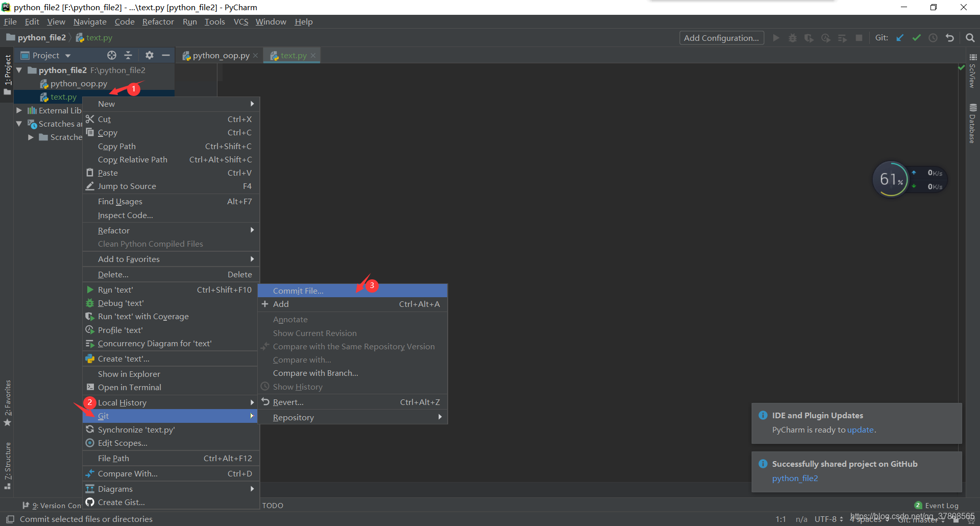The width and height of the screenshot is (980, 526).
Task: Expand the Git Repository submenu
Action: point(353,417)
